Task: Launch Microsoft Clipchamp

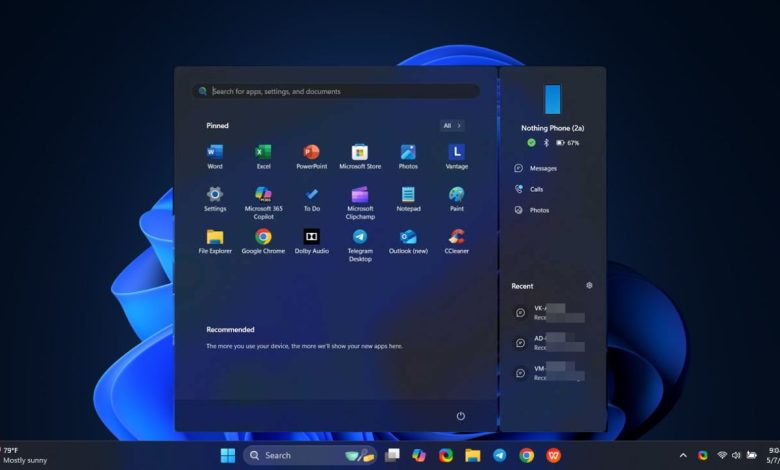Action: [x=360, y=203]
